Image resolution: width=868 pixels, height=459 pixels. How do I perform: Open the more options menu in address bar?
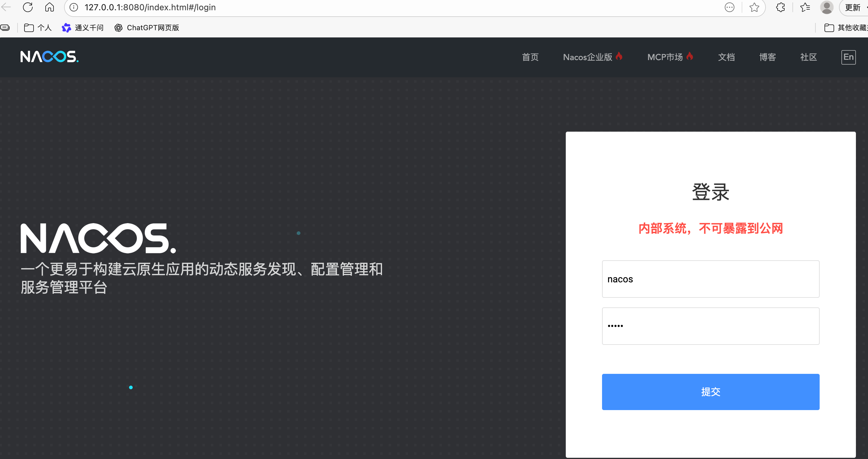730,7
